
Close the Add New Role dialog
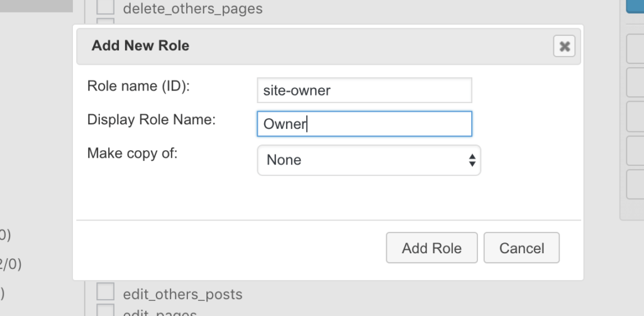click(564, 46)
